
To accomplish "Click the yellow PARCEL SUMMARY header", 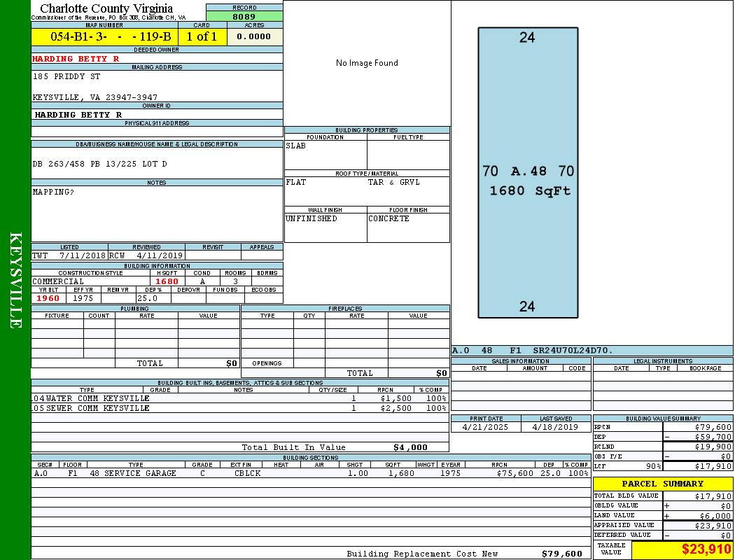I will pyautogui.click(x=662, y=484).
